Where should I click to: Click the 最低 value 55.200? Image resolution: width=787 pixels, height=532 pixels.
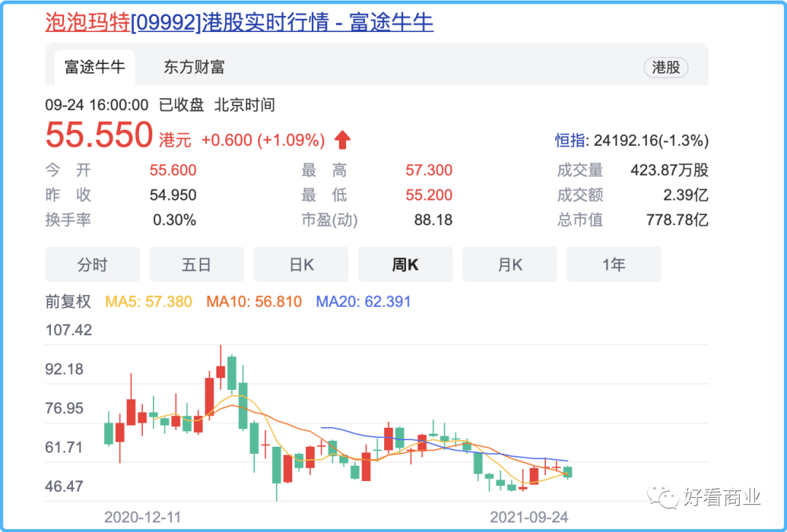tap(428, 195)
